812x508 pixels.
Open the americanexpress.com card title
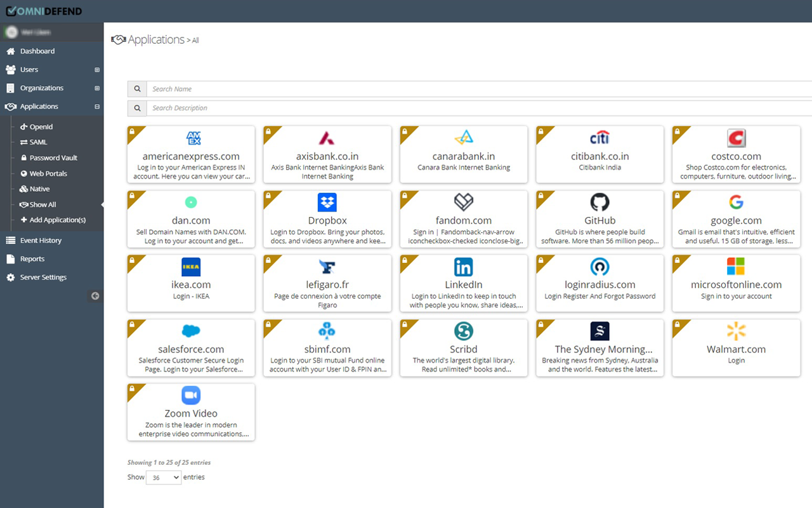coord(191,156)
